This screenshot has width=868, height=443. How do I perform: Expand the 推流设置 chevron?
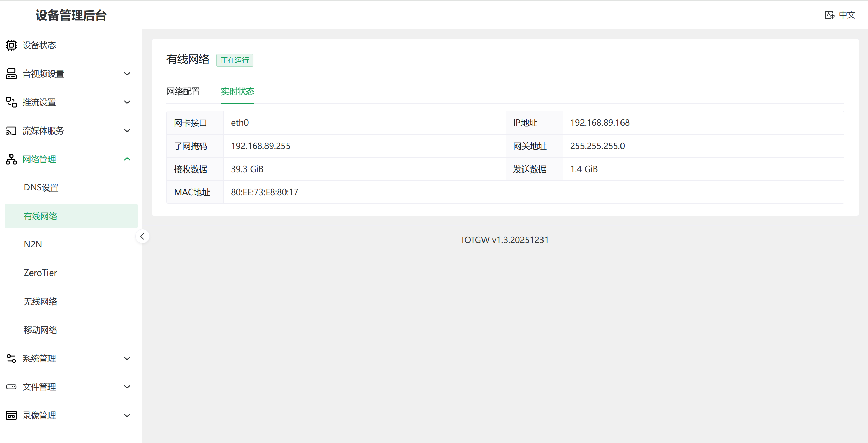tap(127, 102)
